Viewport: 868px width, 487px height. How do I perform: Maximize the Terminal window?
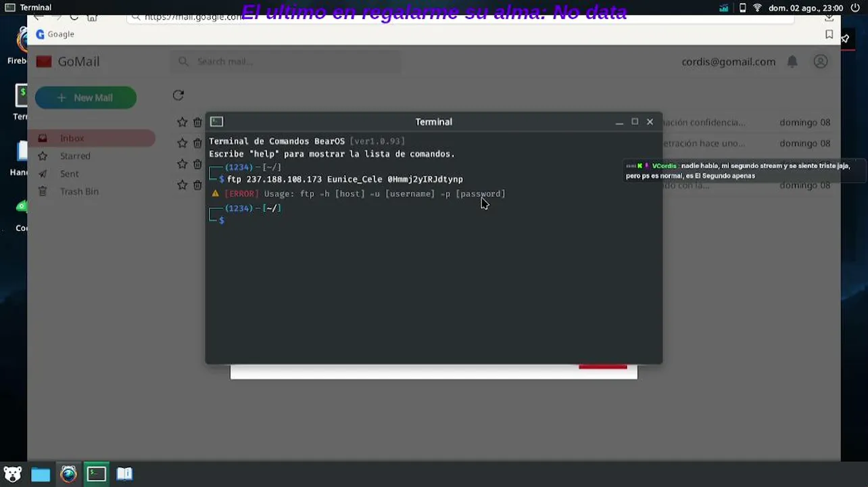(635, 122)
